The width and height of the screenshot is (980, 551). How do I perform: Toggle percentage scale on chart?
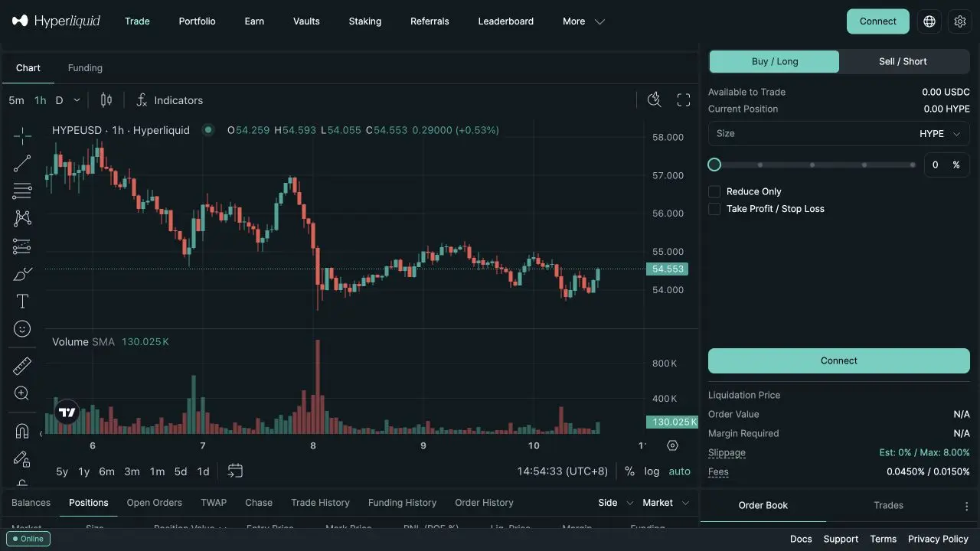pyautogui.click(x=629, y=471)
